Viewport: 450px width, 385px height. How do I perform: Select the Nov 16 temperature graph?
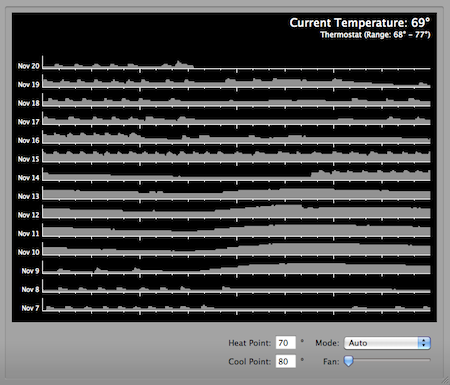click(236, 138)
